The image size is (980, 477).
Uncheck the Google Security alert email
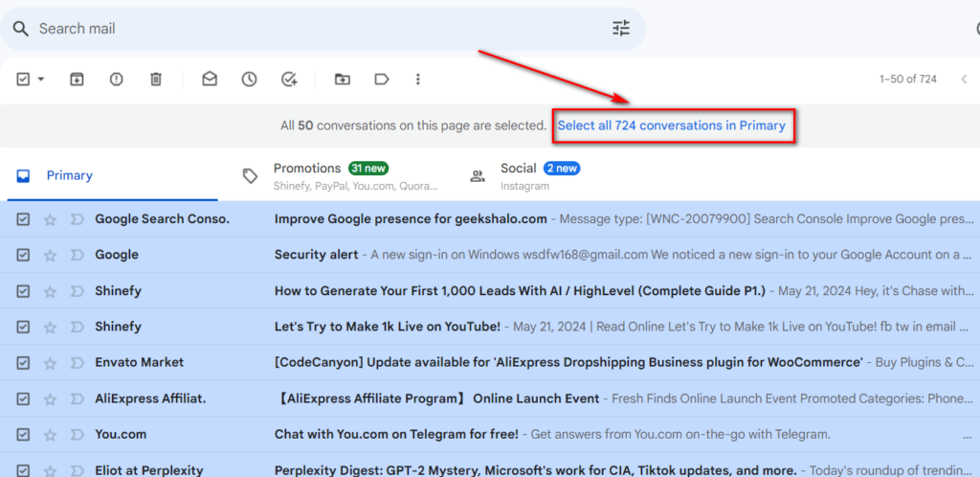point(23,255)
